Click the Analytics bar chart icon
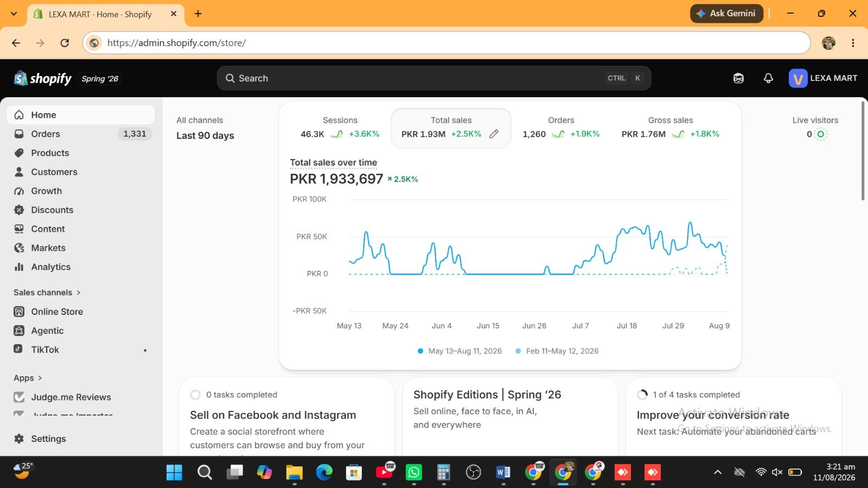This screenshot has height=488, width=868. click(x=19, y=267)
